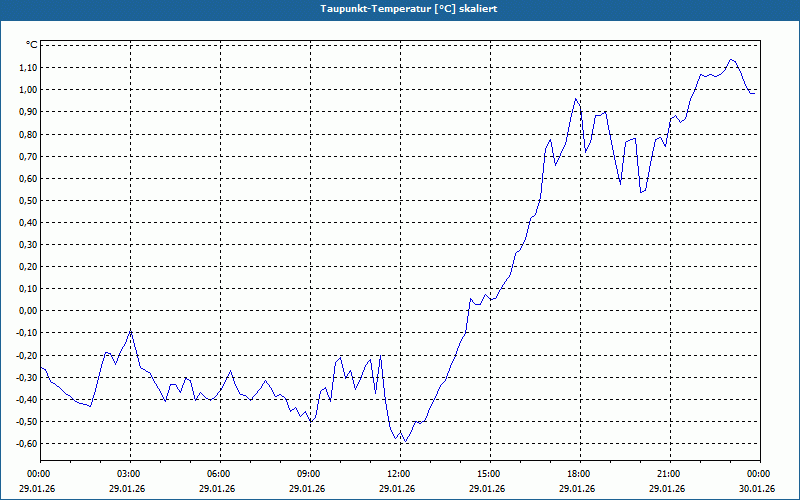The width and height of the screenshot is (800, 500).
Task: Click the y-axis tick label "-0,40"
Action: click(28, 399)
